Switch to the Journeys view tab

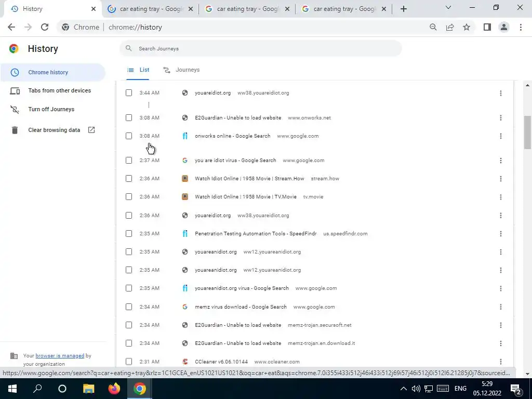181,70
